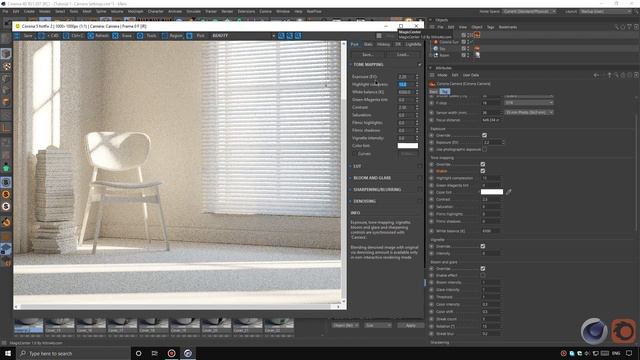The width and height of the screenshot is (640, 360).
Task: Switch to the LightMix tab in VFB
Action: 413,44
